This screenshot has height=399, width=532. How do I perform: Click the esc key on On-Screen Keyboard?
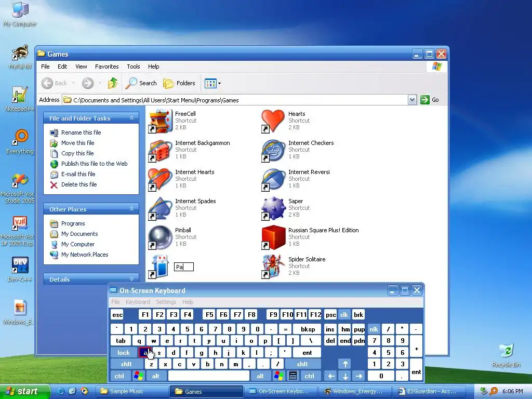coord(117,315)
